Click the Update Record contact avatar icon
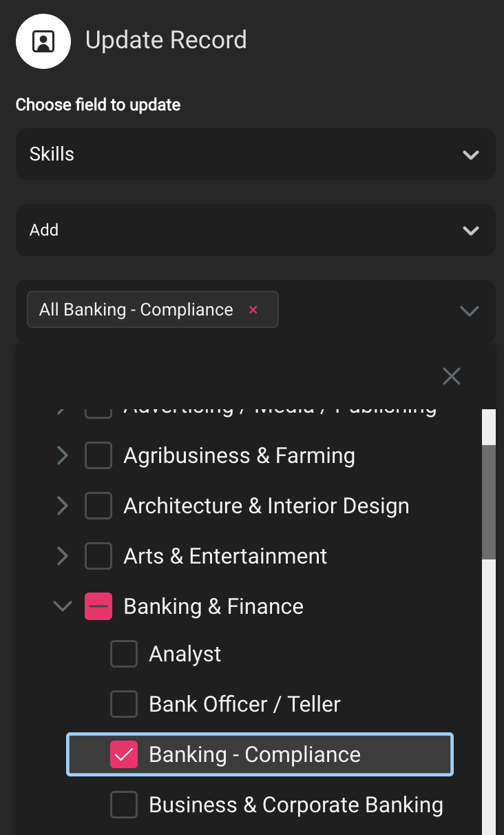 point(43,41)
